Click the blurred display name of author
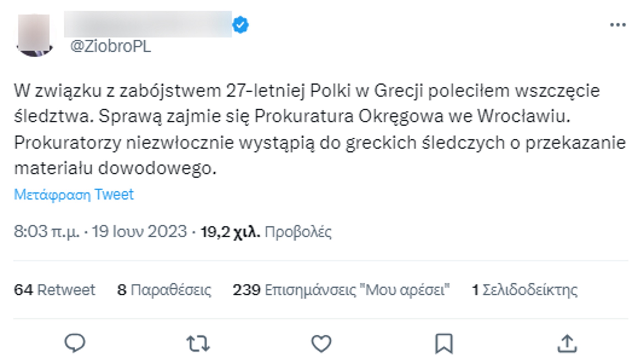Image resolution: width=644 pixels, height=358 pixels. [x=148, y=24]
